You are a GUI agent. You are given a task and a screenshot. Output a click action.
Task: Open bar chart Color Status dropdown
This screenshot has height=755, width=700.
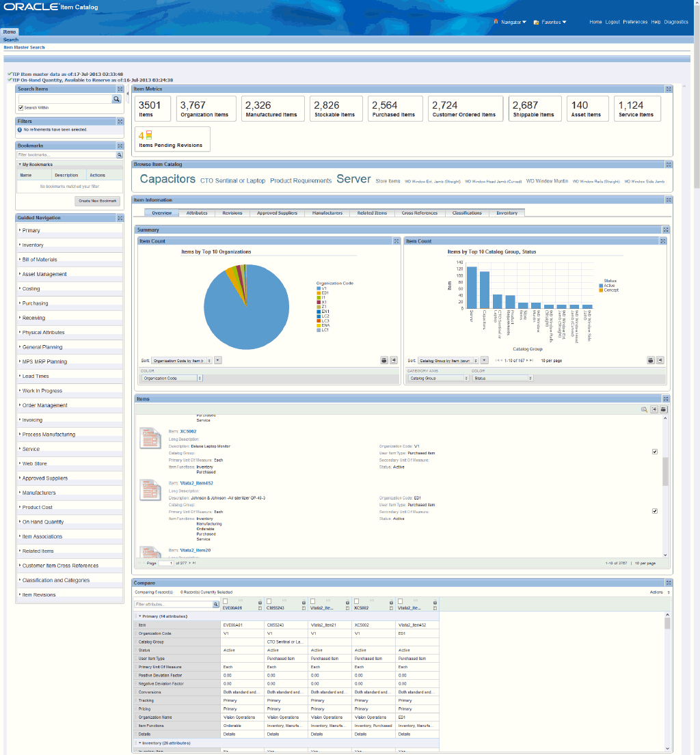(502, 379)
